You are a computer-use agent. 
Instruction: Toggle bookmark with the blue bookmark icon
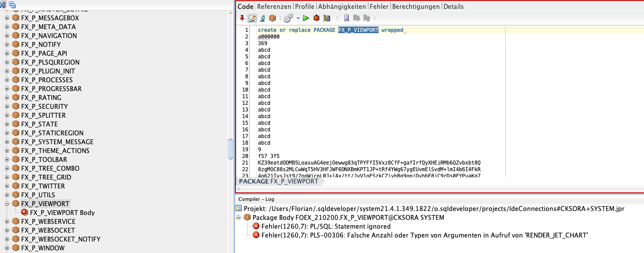346,18
